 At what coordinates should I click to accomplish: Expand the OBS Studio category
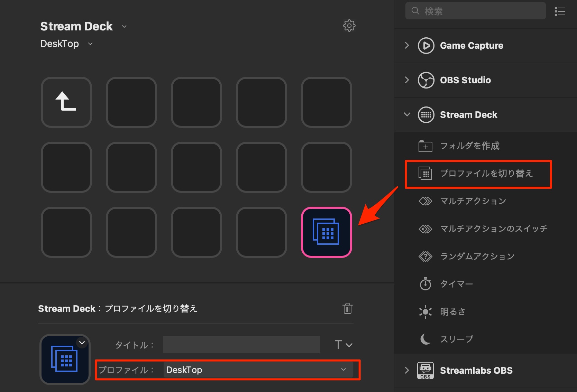click(407, 80)
